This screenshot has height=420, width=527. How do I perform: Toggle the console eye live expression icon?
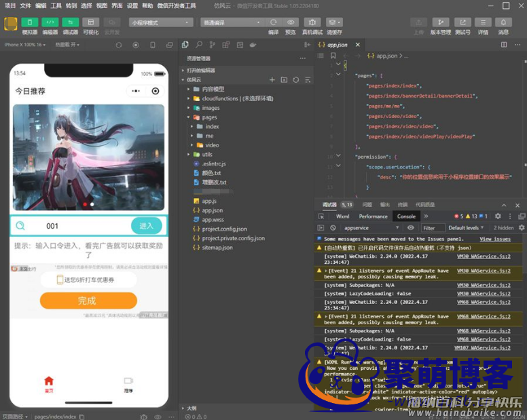point(410,227)
